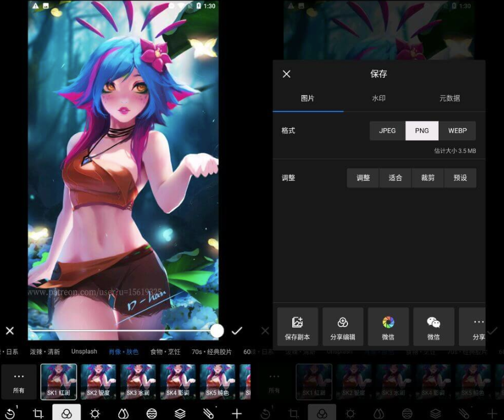Tap the 保存副本 save copy icon
This screenshot has height=420, width=504.
click(x=297, y=327)
